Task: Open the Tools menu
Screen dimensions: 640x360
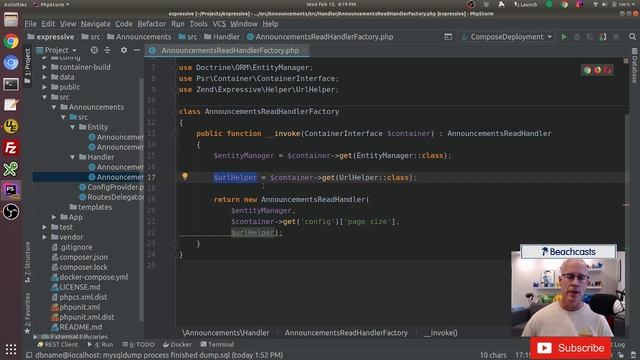Action: (198, 24)
